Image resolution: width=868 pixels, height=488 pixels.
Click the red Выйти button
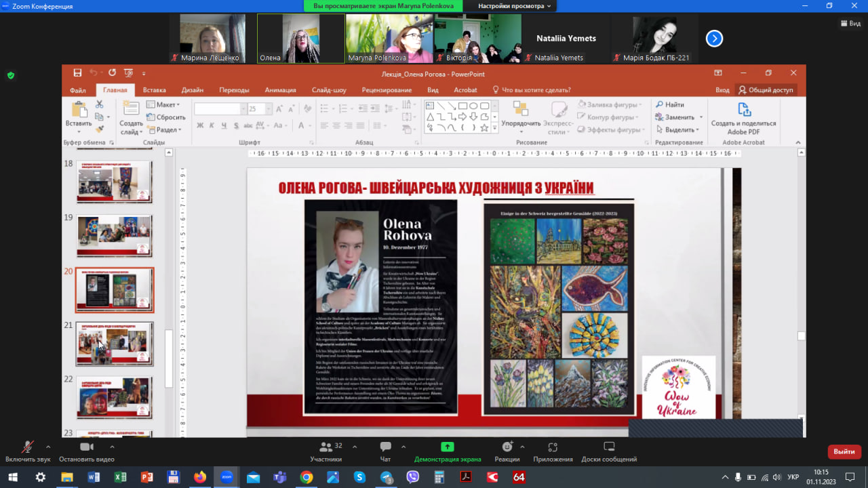(x=844, y=451)
